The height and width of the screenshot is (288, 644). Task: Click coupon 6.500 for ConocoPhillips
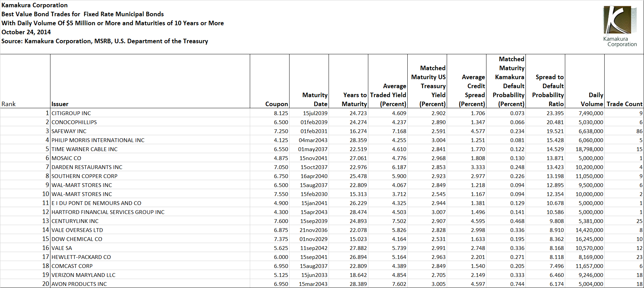coord(281,122)
